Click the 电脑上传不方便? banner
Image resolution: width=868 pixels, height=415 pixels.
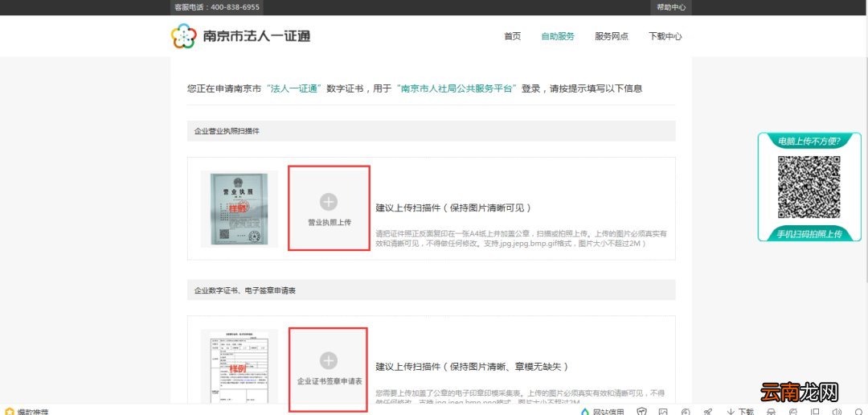click(809, 142)
